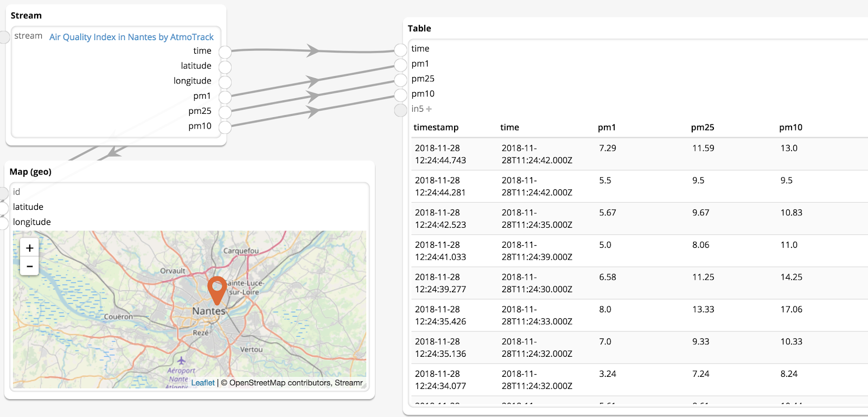Click the Map module longitude input port
This screenshot has width=868, height=417.
click(x=3, y=223)
